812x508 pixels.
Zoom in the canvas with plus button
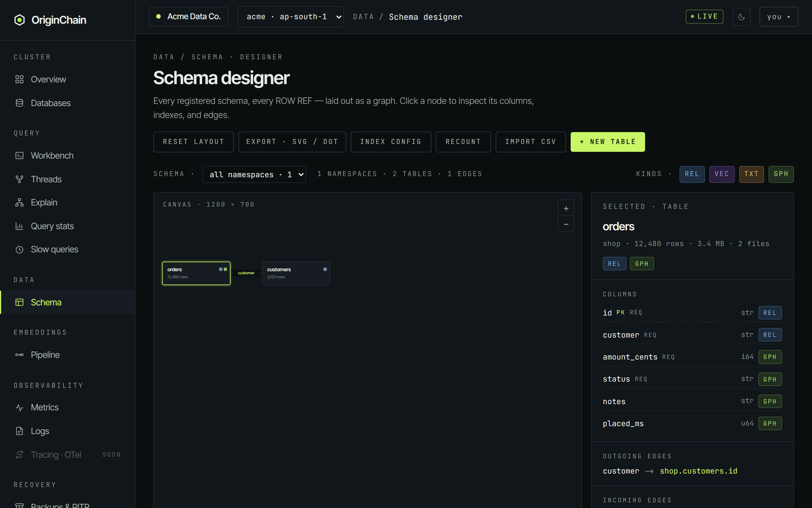566,208
